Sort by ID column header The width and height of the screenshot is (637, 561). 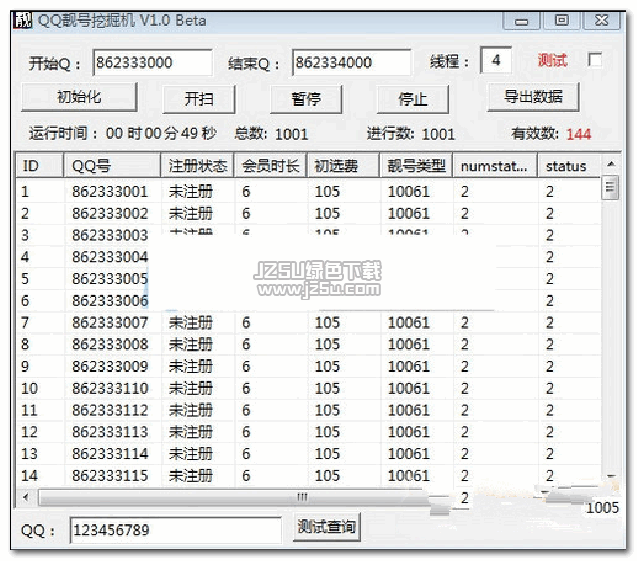click(39, 166)
